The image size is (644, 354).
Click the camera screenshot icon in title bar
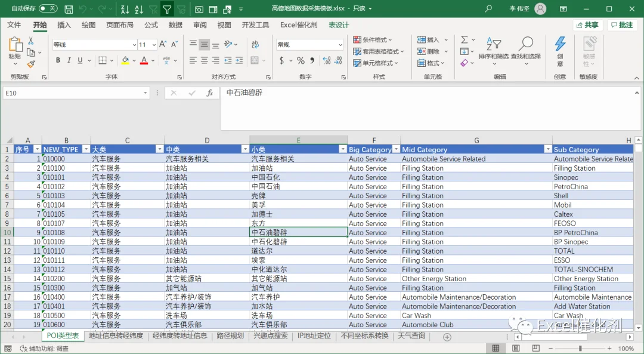(x=199, y=9)
